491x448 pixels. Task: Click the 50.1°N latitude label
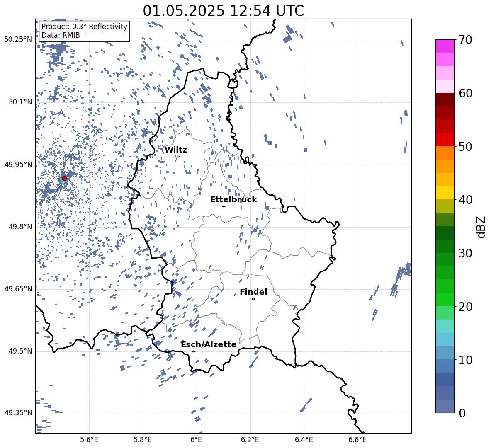(x=20, y=102)
